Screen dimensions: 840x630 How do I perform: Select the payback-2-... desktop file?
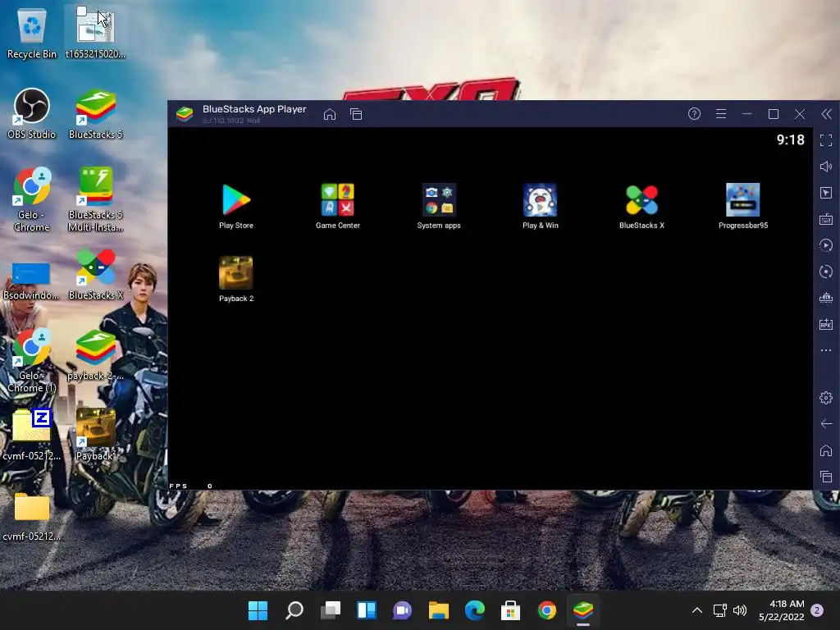click(95, 355)
